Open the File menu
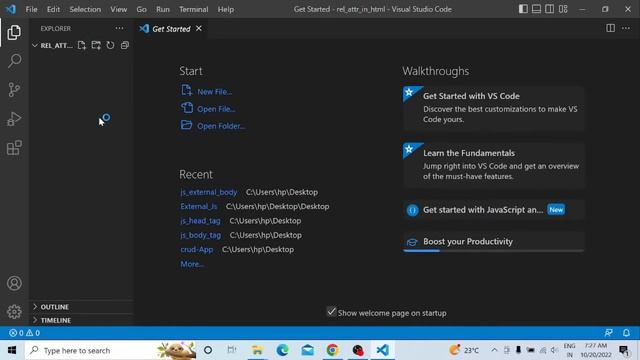Image resolution: width=640 pixels, height=360 pixels. [31, 9]
